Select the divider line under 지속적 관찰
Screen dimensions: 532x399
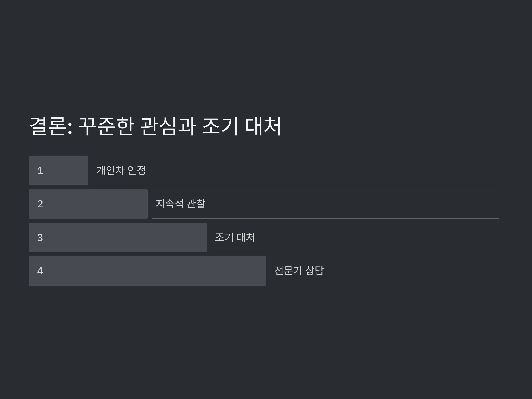(x=325, y=218)
